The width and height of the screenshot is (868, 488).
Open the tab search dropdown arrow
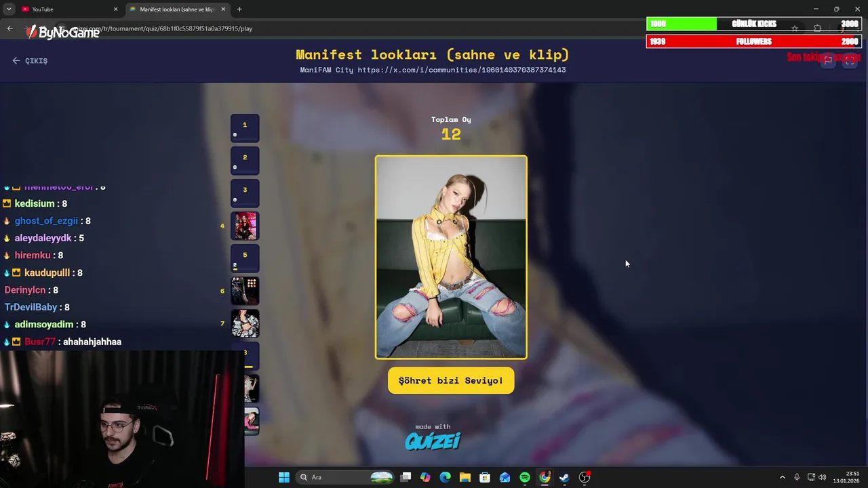click(8, 9)
